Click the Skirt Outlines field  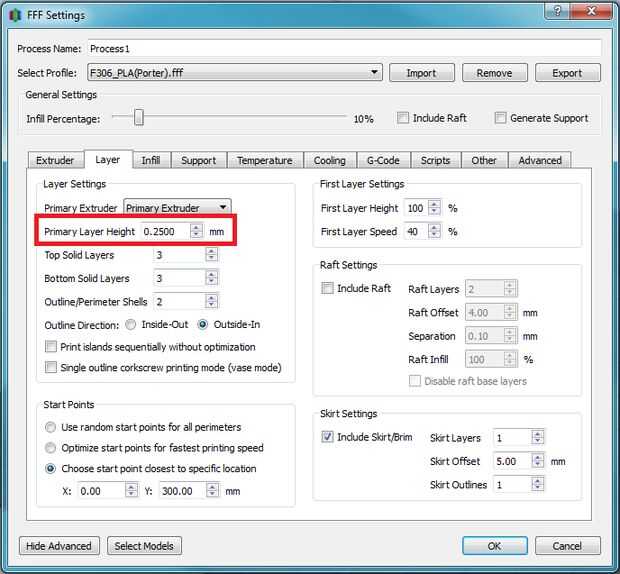[512, 484]
